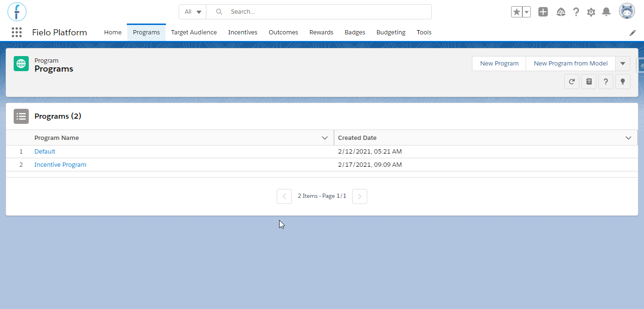Click New Program from Model button
The height and width of the screenshot is (309, 644).
570,64
